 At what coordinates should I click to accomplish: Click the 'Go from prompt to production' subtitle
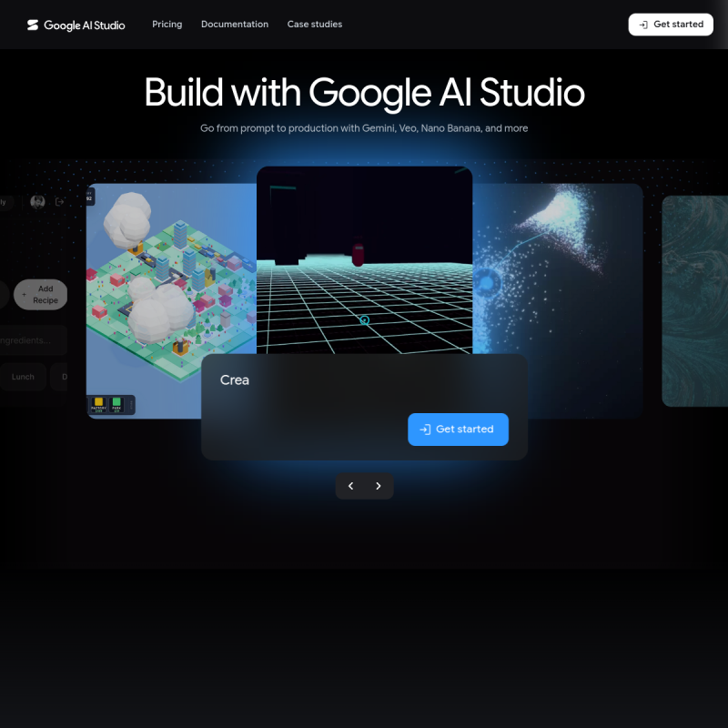[364, 128]
